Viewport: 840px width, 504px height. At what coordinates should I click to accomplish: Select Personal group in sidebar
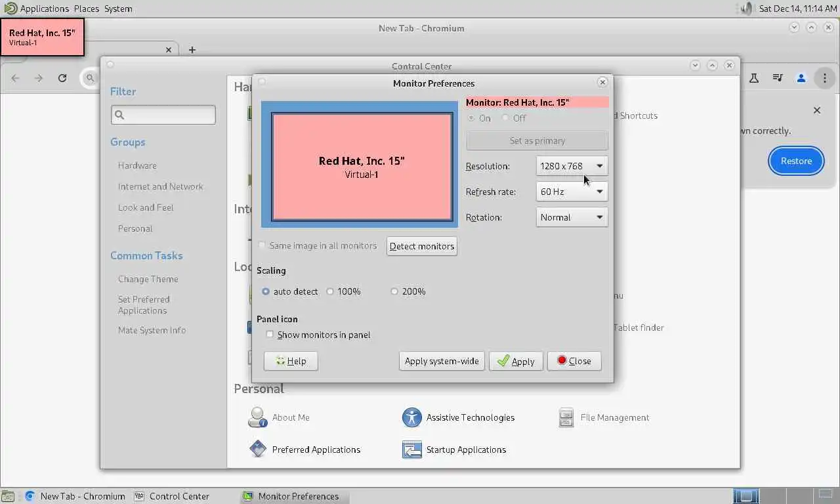click(x=135, y=228)
